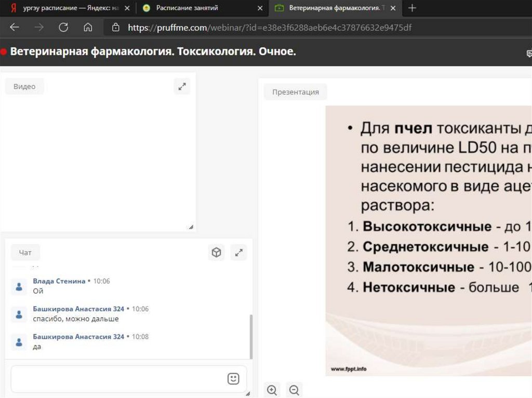This screenshot has height=398, width=532.
Task: Close the Расписание занятий tab
Action: [x=260, y=8]
